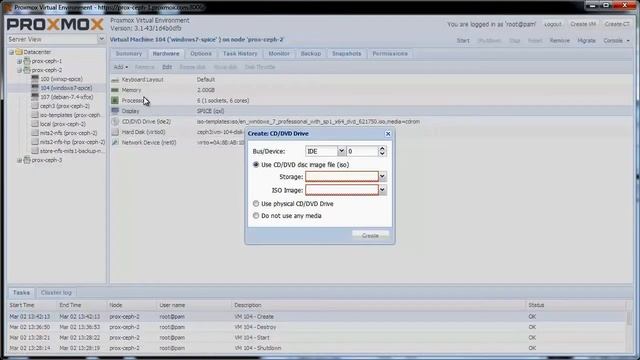Image resolution: width=640 pixels, height=360 pixels.
Task: Click the Start VM button
Action: 463,40
